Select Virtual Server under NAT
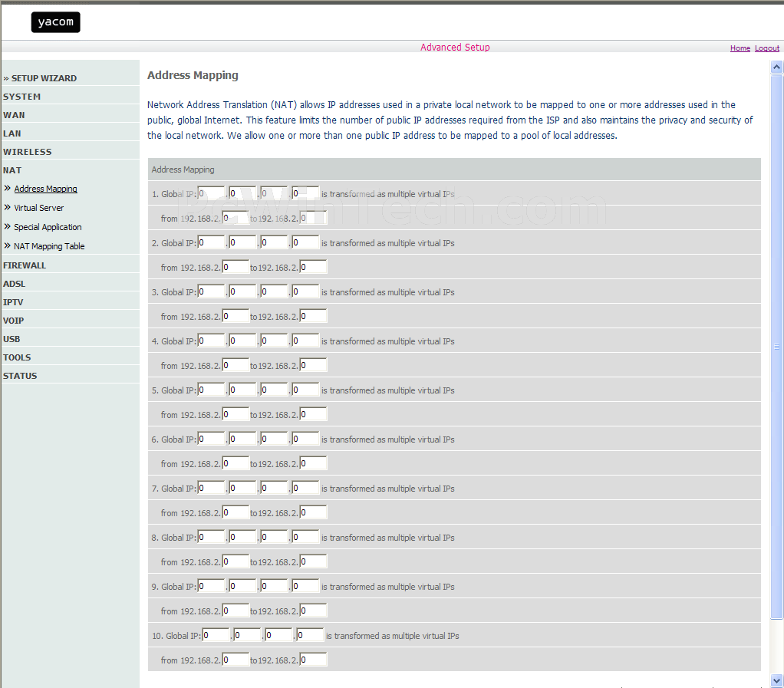Viewport: 784px width, 688px height. pos(38,208)
